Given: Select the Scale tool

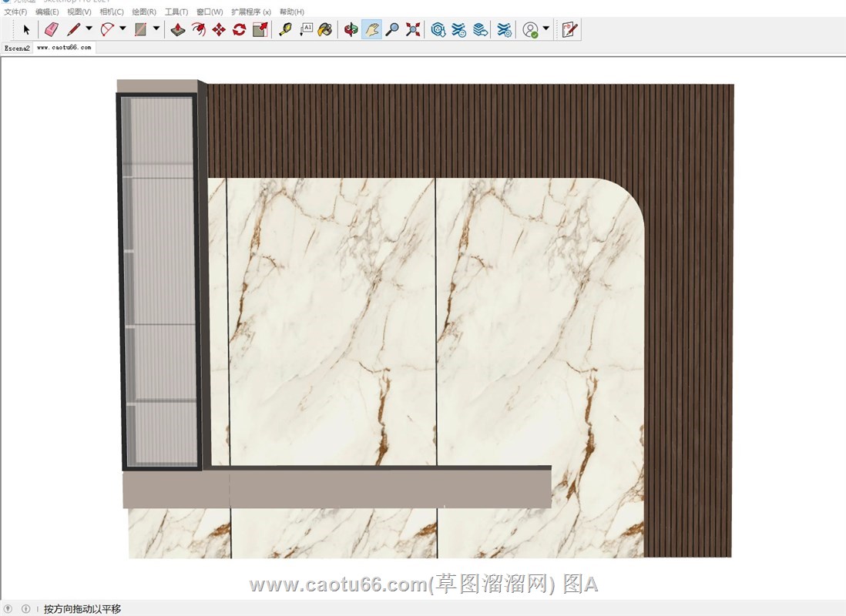Looking at the screenshot, I should click(x=260, y=30).
